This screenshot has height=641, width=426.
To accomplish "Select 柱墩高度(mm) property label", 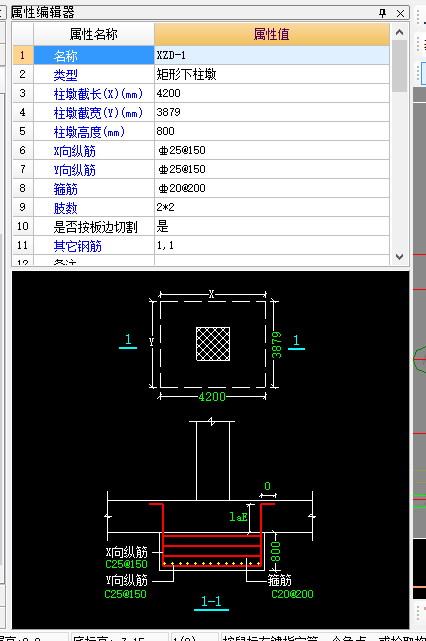I will pyautogui.click(x=94, y=132).
